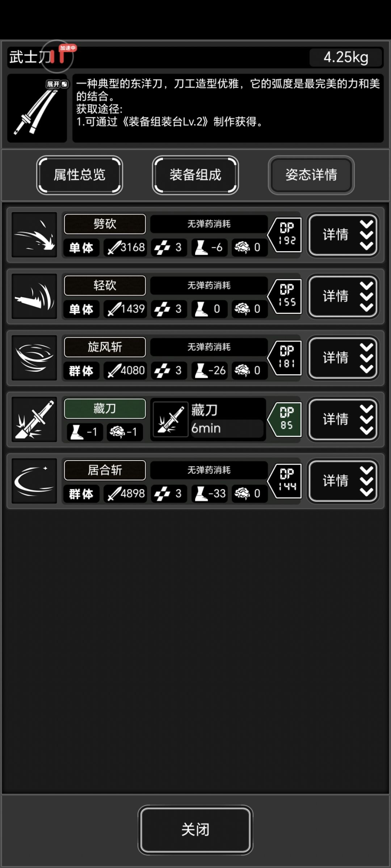The image size is (391, 868).
Task: Open 详情 details for 藏刀
Action: pos(343,420)
